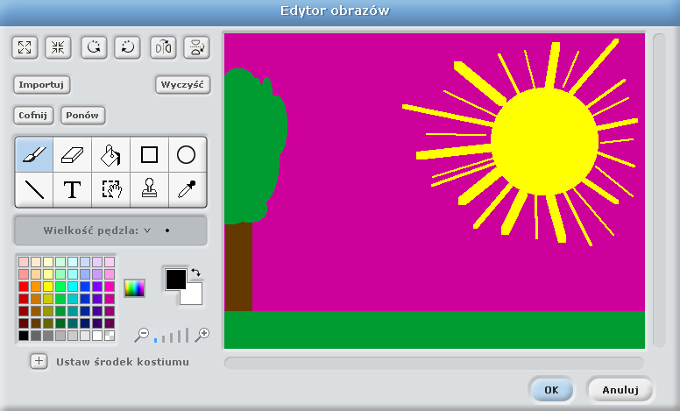Select the eraser tool
680x411 pixels.
coord(72,155)
